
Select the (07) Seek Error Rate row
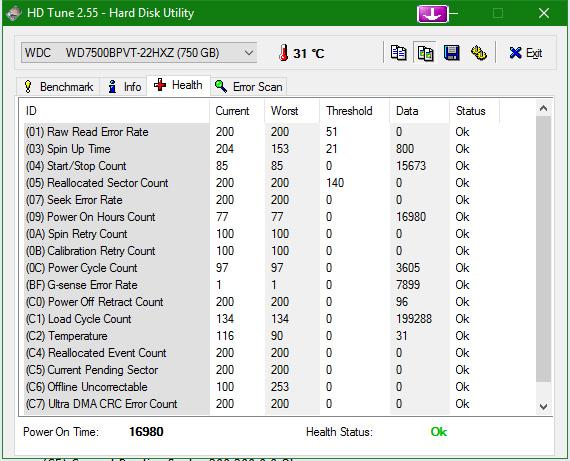(262, 200)
